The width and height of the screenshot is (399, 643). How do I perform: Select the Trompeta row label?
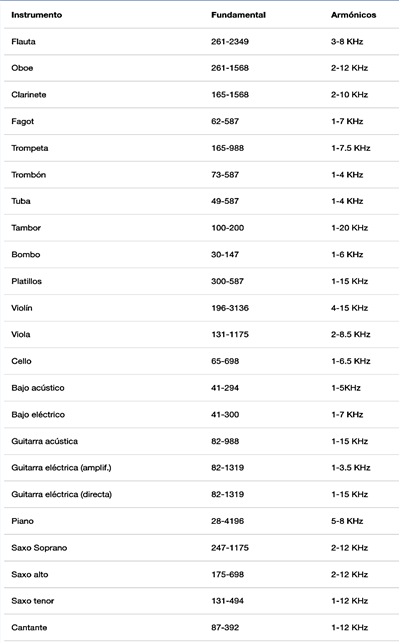coord(30,148)
